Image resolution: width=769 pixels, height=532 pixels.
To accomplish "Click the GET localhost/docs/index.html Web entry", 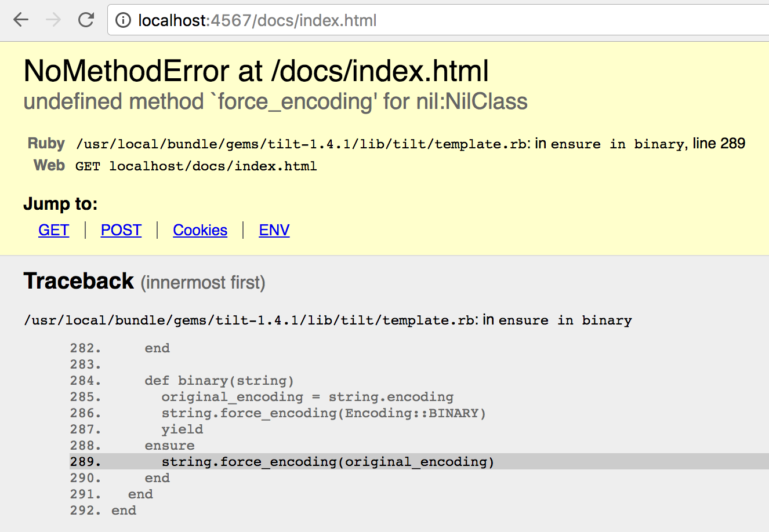I will point(195,166).
